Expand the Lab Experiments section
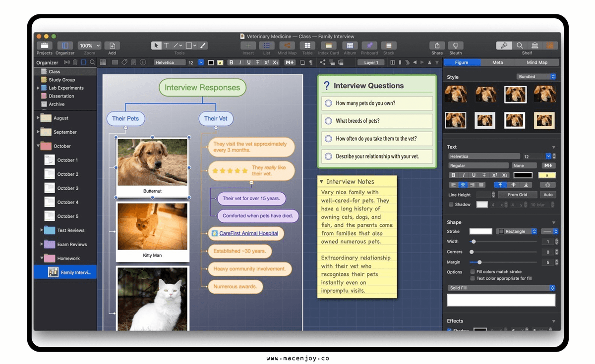This screenshot has height=364, width=595. [x=38, y=88]
